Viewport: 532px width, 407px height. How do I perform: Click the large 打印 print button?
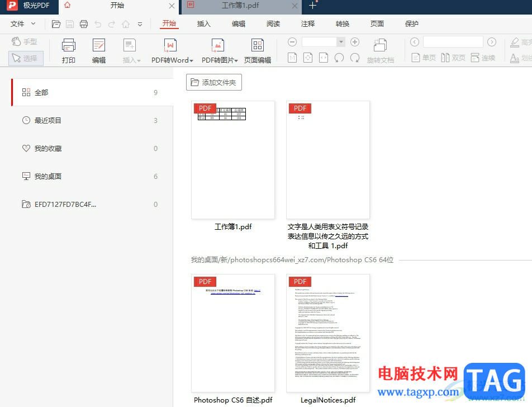click(69, 51)
